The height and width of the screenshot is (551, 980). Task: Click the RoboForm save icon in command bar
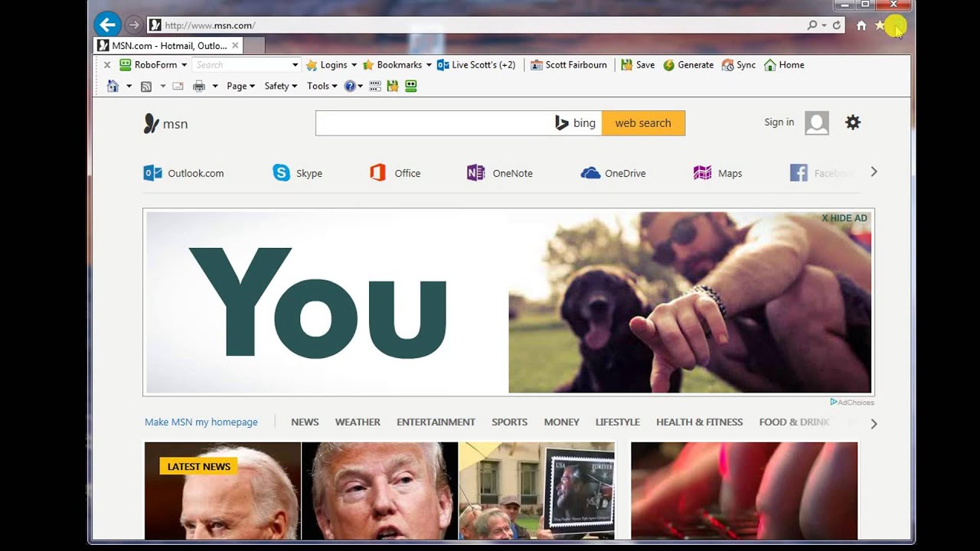pos(393,86)
